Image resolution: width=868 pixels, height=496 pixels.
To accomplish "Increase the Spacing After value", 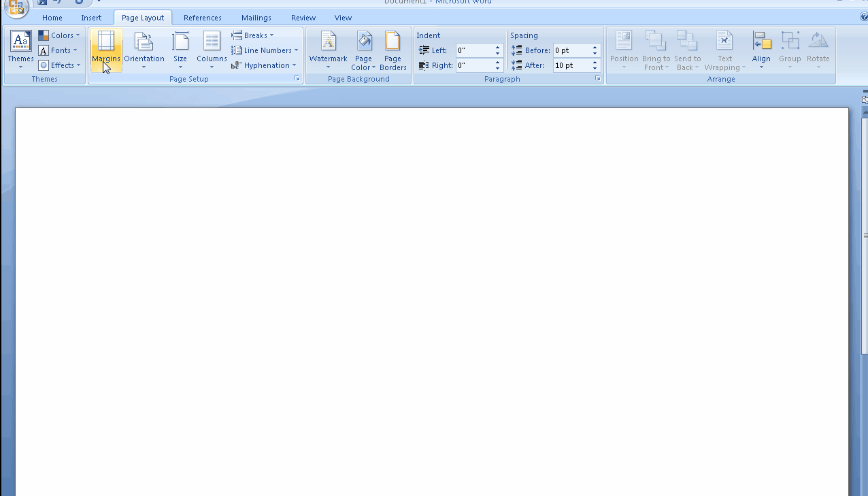I will point(593,61).
